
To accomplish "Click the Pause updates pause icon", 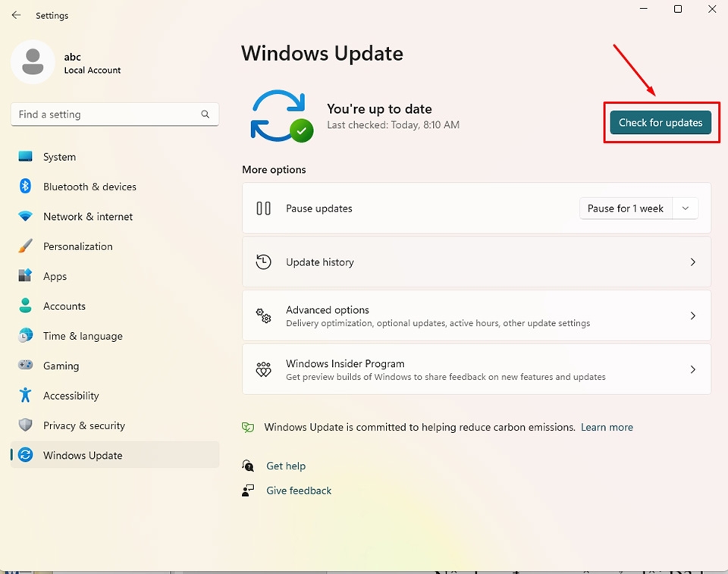I will tap(263, 208).
